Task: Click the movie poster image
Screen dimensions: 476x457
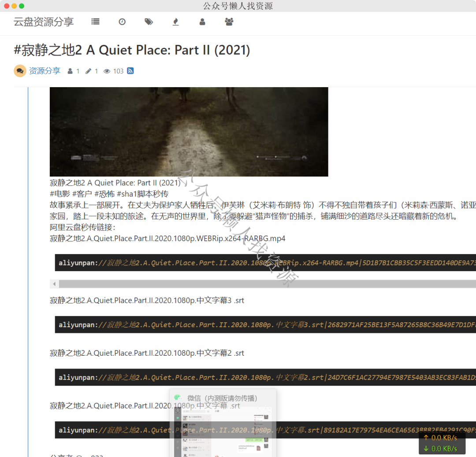Action: [189, 132]
